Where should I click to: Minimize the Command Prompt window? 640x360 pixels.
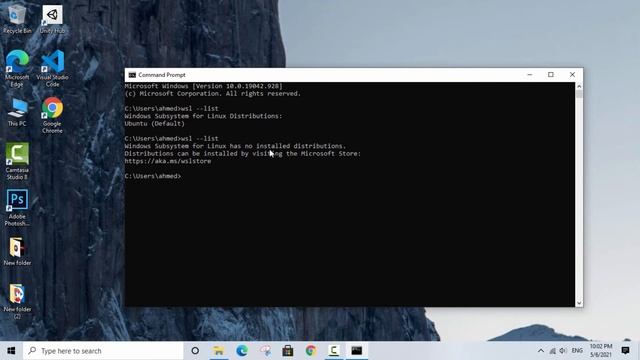pyautogui.click(x=529, y=75)
